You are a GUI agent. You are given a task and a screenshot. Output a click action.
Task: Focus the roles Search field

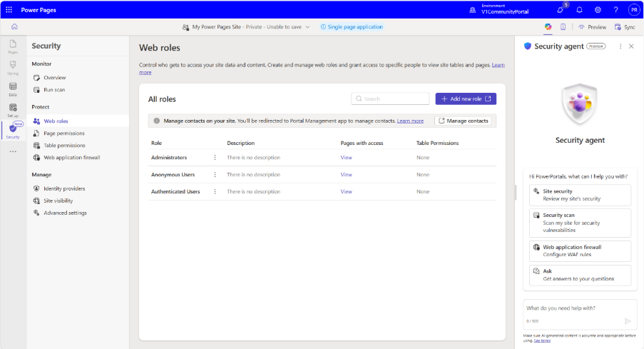(x=390, y=98)
